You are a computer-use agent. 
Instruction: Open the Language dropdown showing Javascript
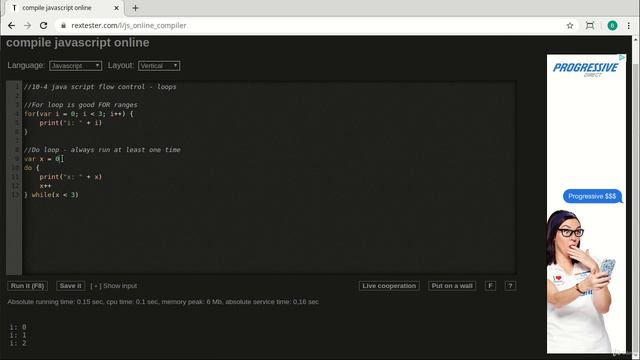pos(76,66)
